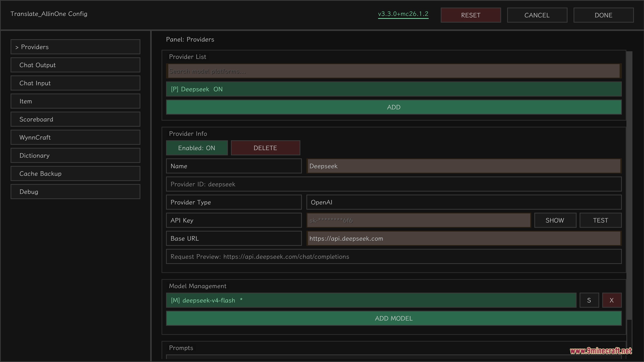This screenshot has width=644, height=362.
Task: Click the DONE button
Action: [603, 15]
